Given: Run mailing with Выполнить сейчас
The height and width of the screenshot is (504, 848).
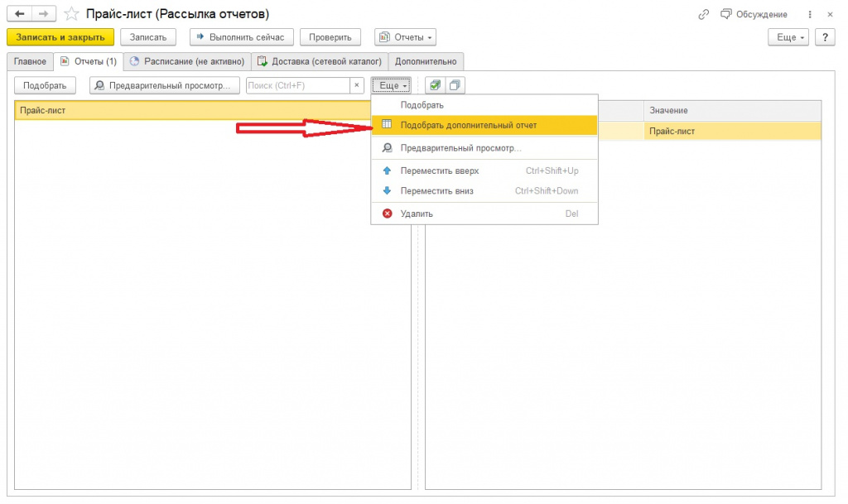Looking at the screenshot, I should 241,37.
